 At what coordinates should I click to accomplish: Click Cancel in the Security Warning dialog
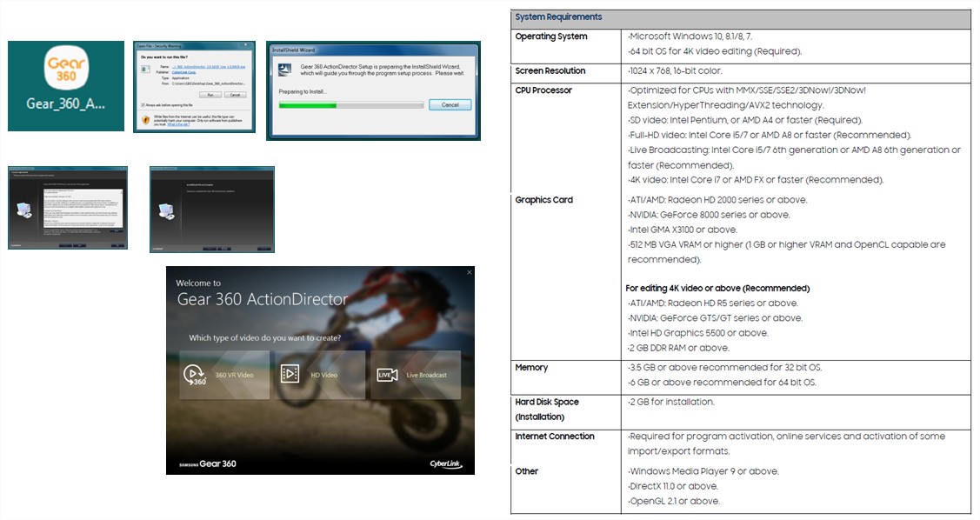235,95
